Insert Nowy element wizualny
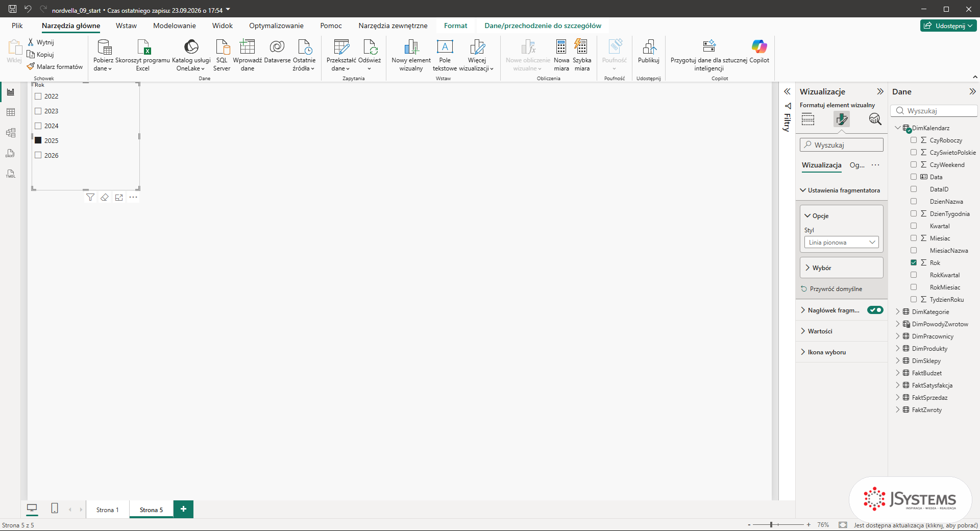 click(x=411, y=55)
